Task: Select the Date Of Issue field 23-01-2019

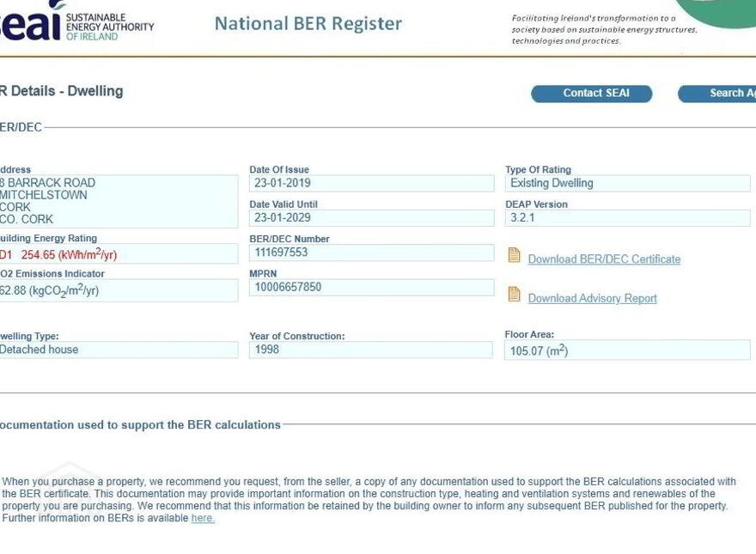Action: coord(372,183)
